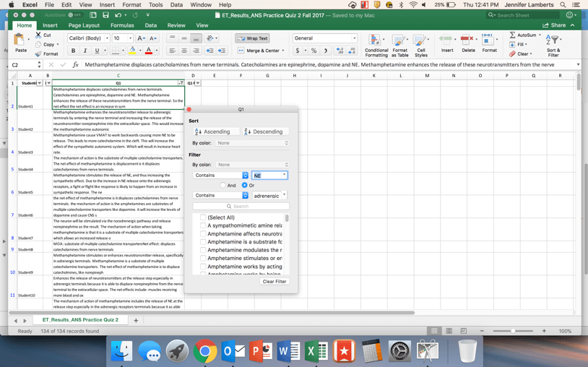Click Wrap Text button
The height and width of the screenshot is (367, 588).
point(252,38)
